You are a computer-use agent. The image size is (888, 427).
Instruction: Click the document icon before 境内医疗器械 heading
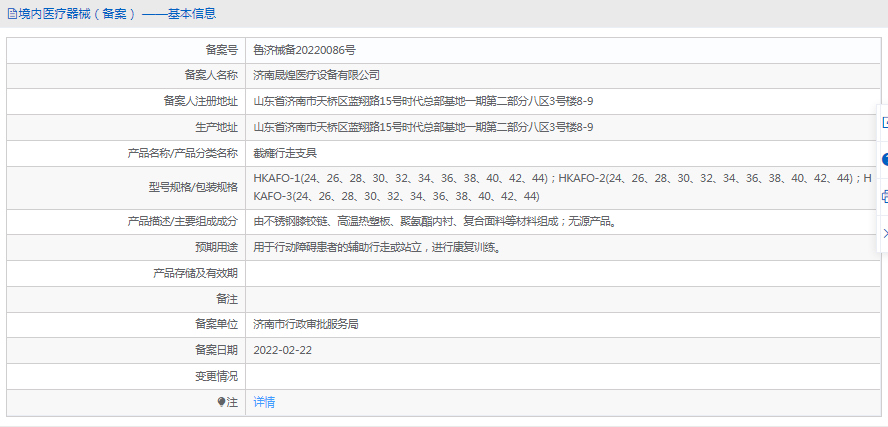[x=12, y=14]
